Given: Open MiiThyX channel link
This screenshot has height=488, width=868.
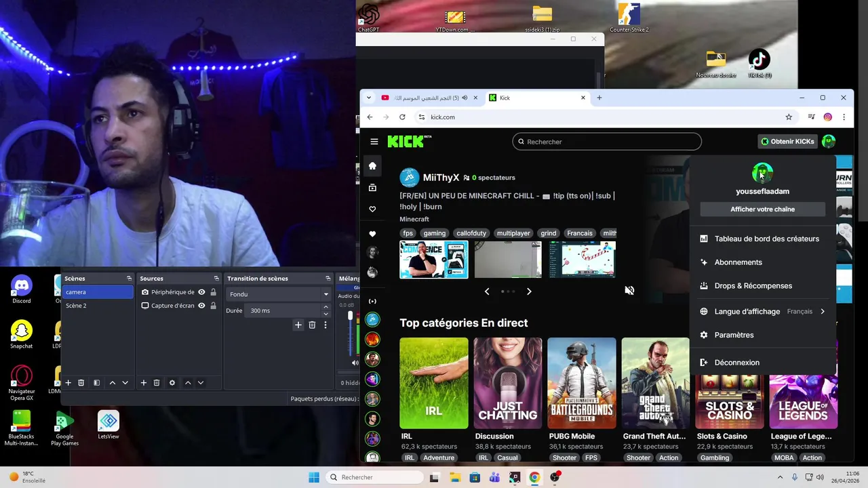Looking at the screenshot, I should pyautogui.click(x=441, y=178).
